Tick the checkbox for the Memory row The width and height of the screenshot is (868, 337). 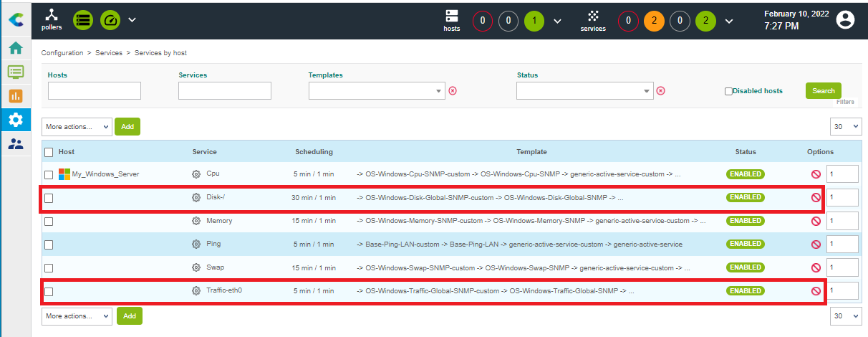pos(49,222)
